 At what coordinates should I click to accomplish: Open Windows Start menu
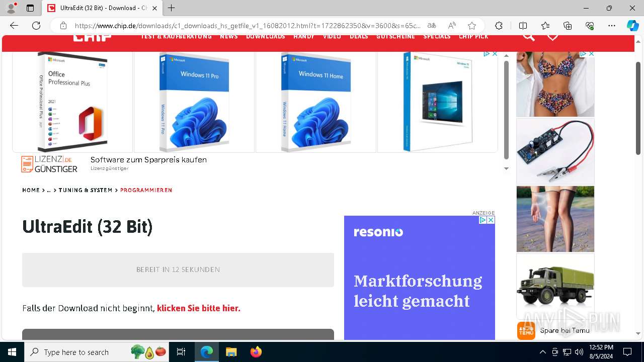[x=12, y=352]
